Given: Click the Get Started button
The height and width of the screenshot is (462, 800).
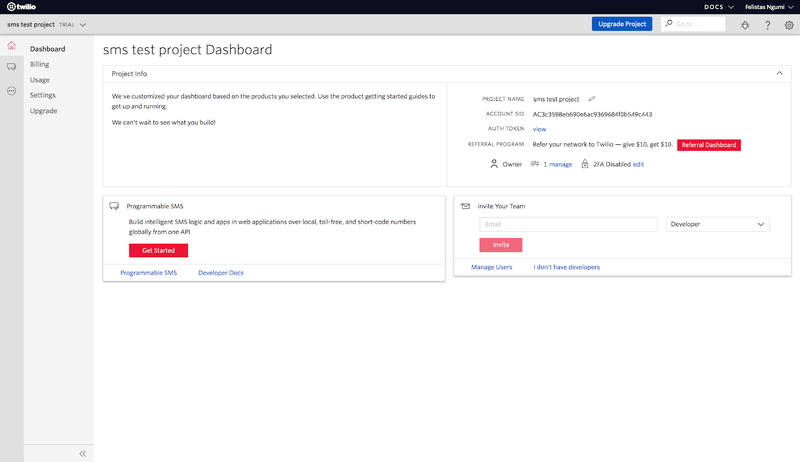Looking at the screenshot, I should [158, 250].
